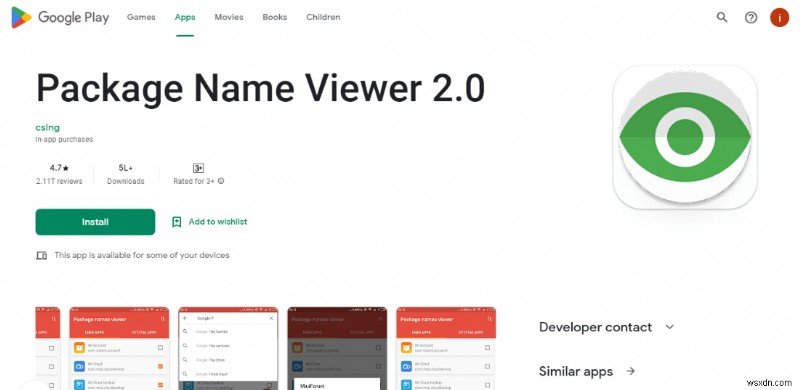
Task: Open the account avatar
Action: click(x=779, y=17)
